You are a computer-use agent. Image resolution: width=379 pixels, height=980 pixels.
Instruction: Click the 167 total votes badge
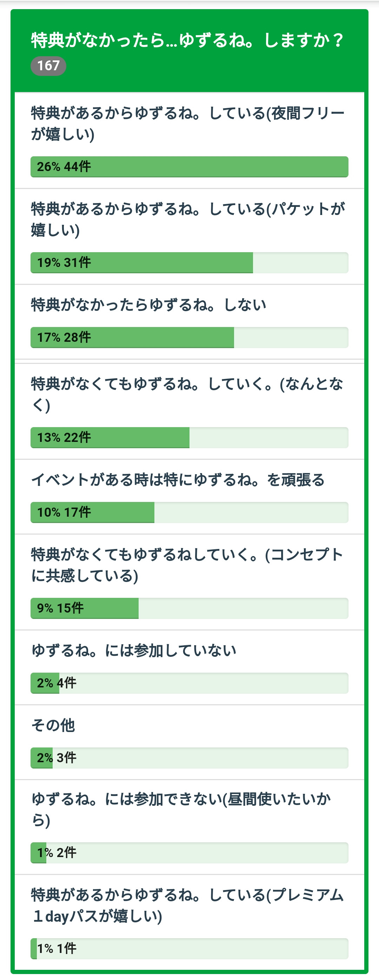point(48,66)
